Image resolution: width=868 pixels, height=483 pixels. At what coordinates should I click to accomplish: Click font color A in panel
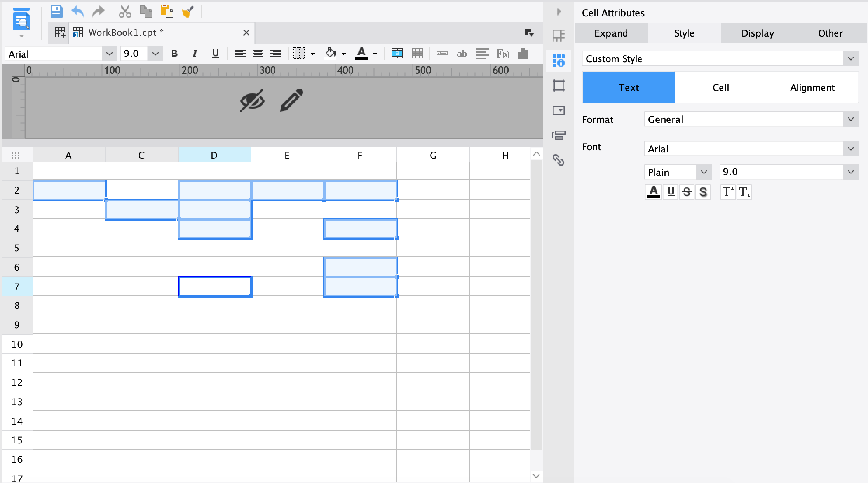point(654,192)
